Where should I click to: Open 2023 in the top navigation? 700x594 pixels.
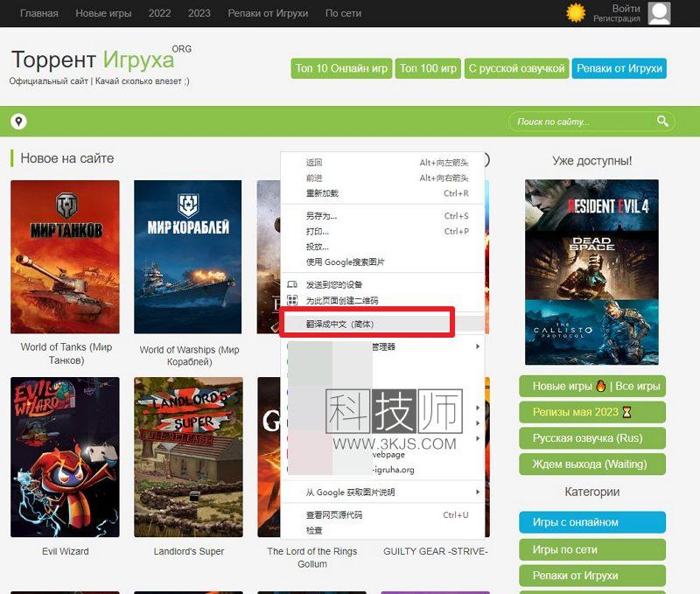(x=199, y=13)
